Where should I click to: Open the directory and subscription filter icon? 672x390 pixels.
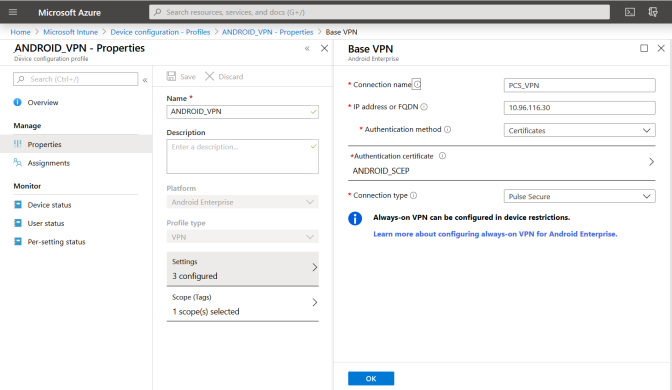(x=652, y=12)
